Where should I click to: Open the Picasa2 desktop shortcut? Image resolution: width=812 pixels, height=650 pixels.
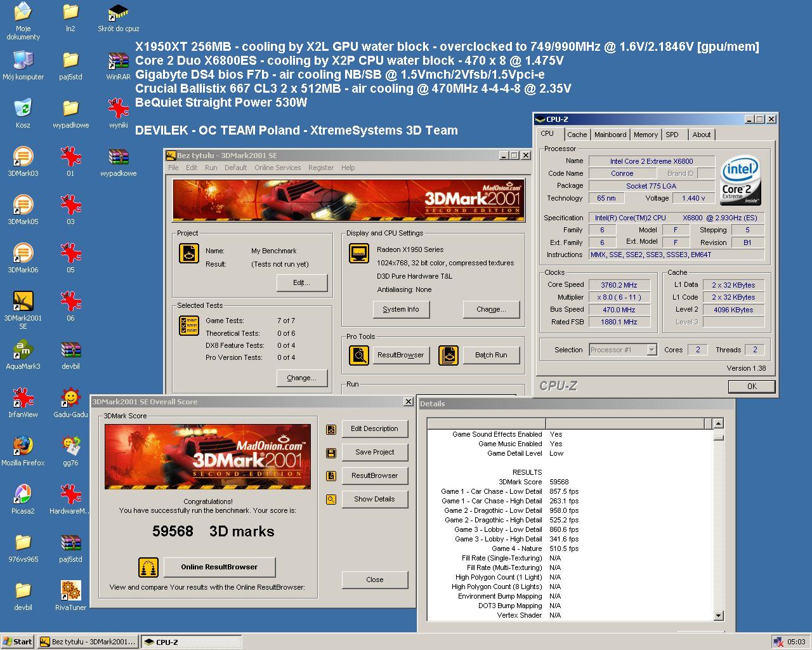coord(23,500)
